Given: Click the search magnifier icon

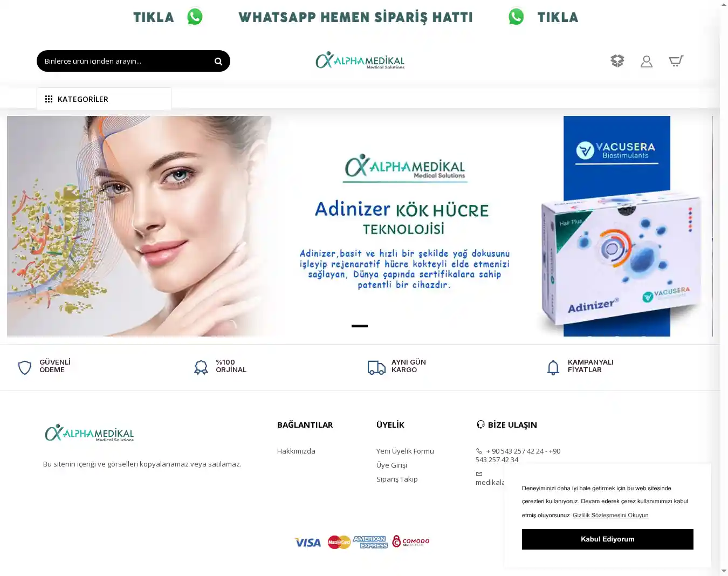Looking at the screenshot, I should coord(218,61).
